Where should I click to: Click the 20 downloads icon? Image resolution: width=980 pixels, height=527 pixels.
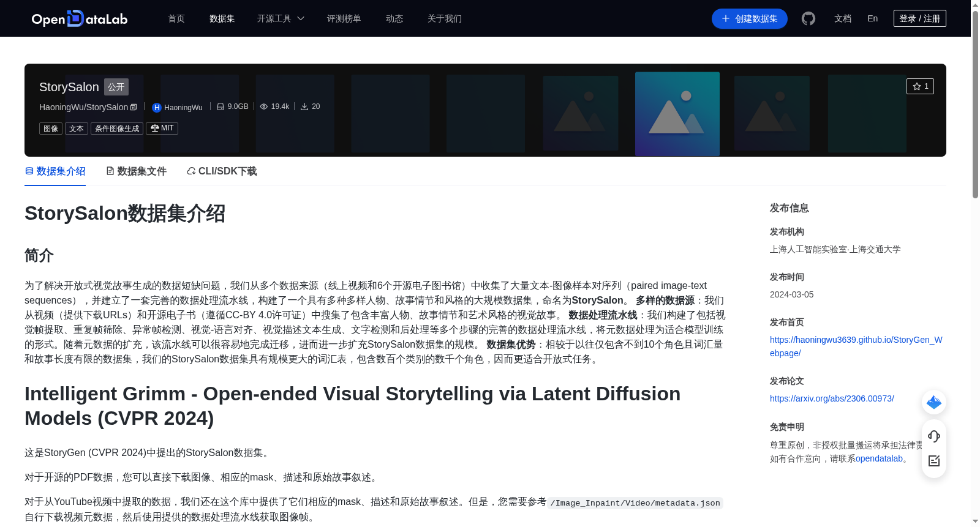pyautogui.click(x=304, y=107)
